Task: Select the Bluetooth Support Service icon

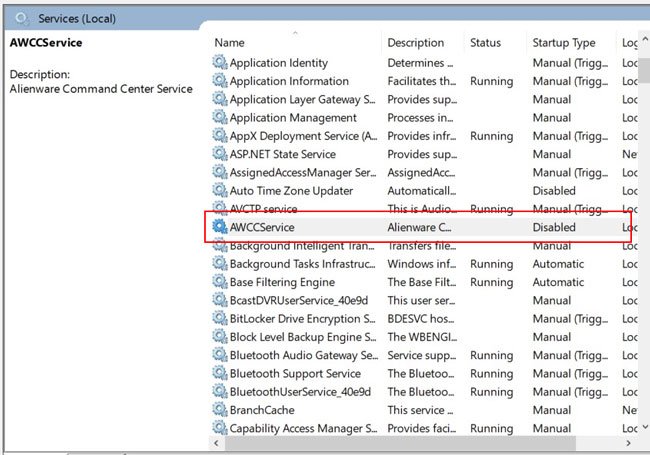Action: coord(220,374)
